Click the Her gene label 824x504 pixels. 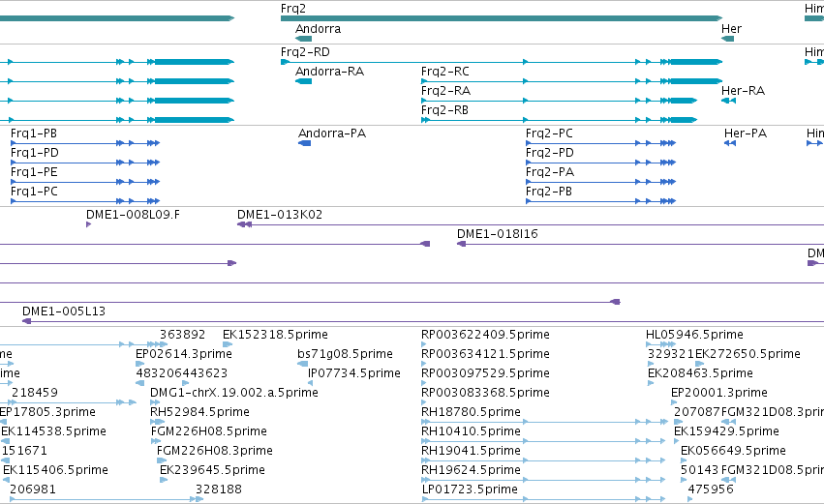(731, 29)
